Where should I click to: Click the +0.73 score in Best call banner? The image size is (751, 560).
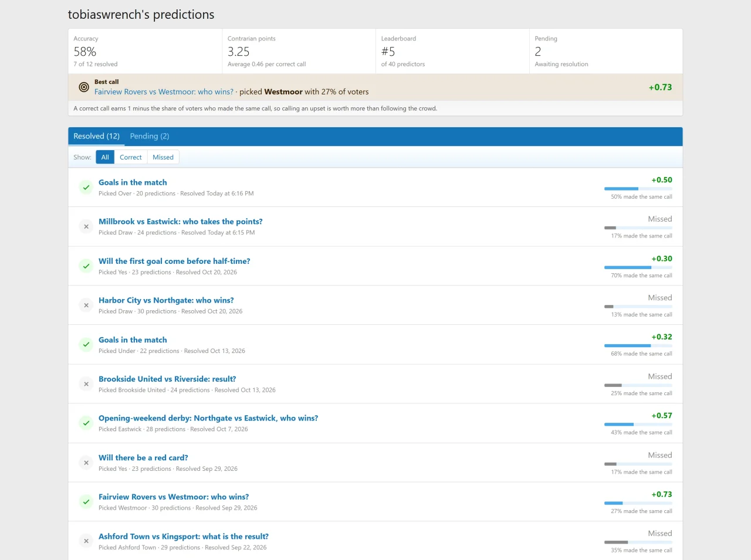coord(660,87)
